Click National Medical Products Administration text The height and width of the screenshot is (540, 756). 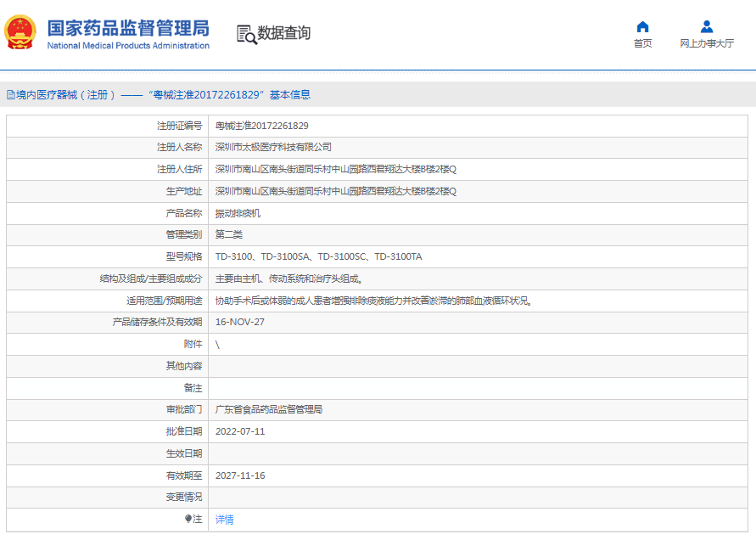[128, 45]
